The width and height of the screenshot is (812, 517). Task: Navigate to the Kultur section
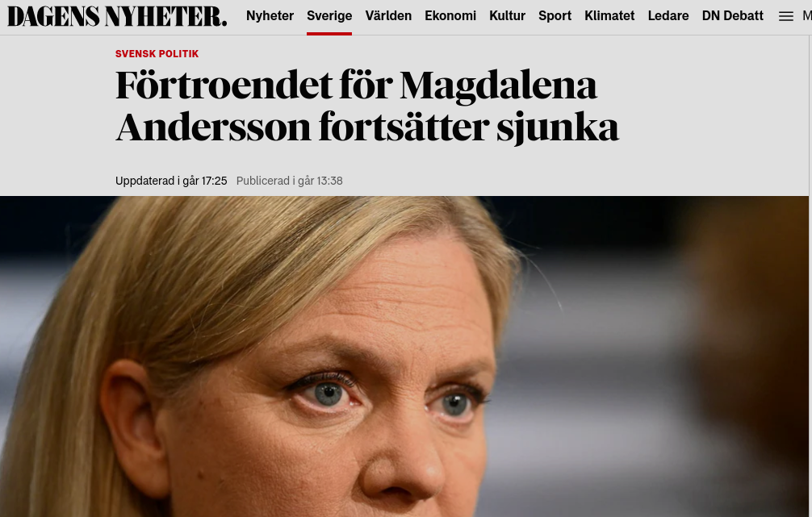(508, 16)
